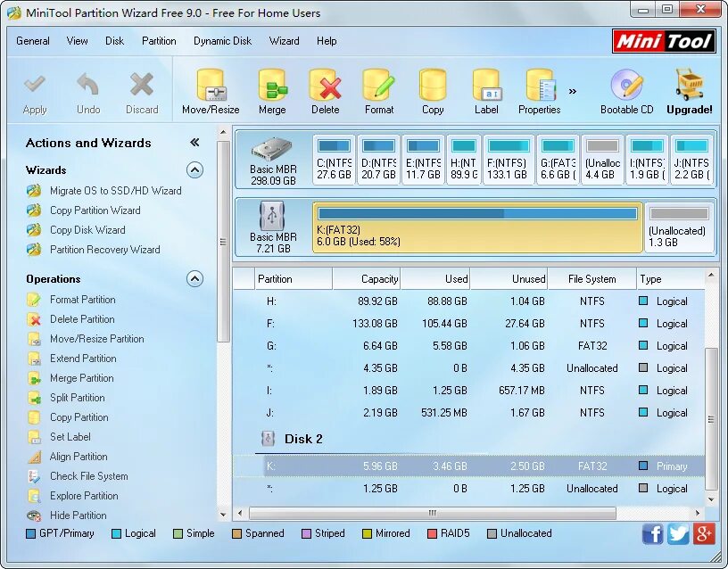
Task: Select the 298.09 GB Basic MBR disk icon
Action: [x=272, y=149]
